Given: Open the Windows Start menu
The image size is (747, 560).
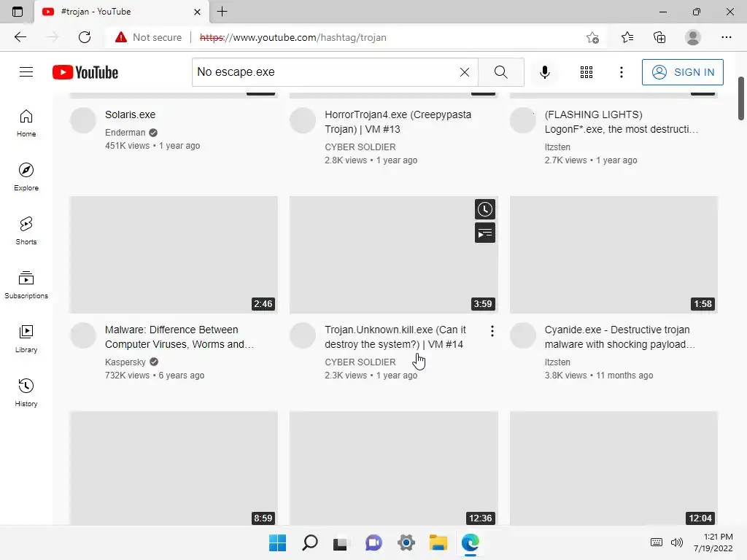Looking at the screenshot, I should [x=277, y=542].
